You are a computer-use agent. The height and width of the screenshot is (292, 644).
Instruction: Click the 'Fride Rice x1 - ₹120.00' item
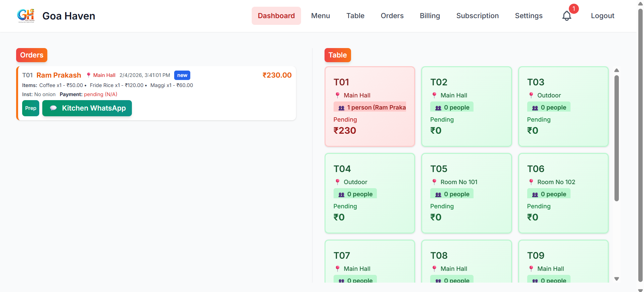[x=116, y=85]
